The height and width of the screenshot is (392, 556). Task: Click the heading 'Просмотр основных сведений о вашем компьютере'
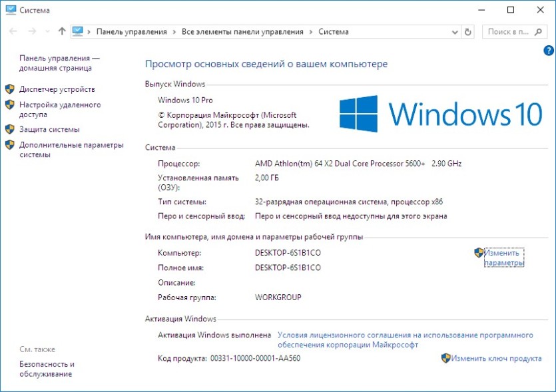(x=266, y=64)
